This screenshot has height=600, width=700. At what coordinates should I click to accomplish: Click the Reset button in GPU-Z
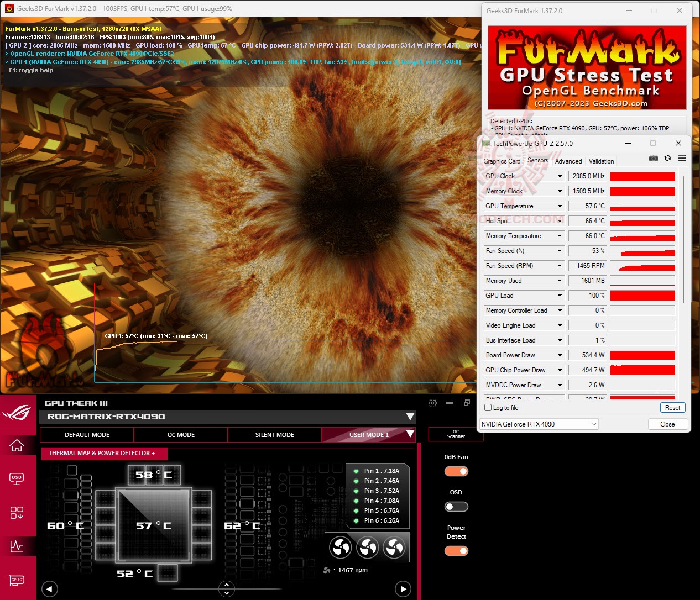coord(672,408)
